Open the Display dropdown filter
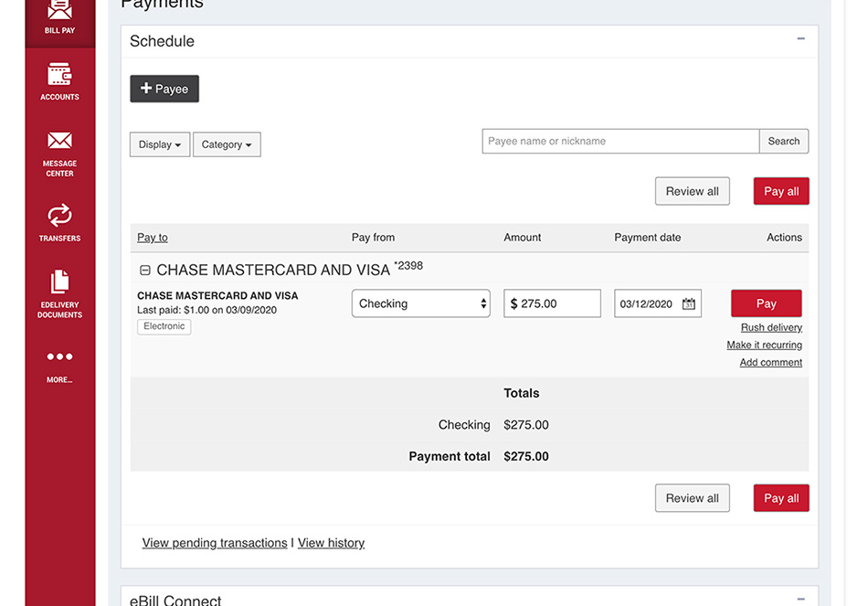 point(160,144)
